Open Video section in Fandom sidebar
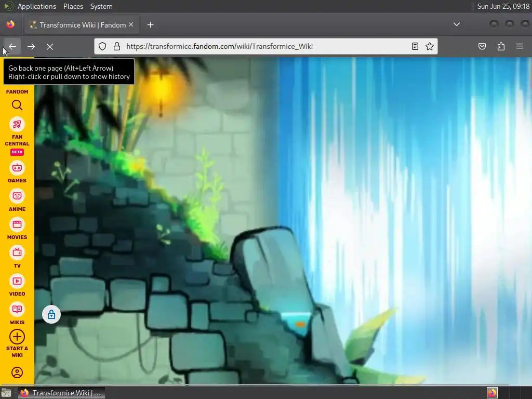532x399 pixels. [17, 286]
